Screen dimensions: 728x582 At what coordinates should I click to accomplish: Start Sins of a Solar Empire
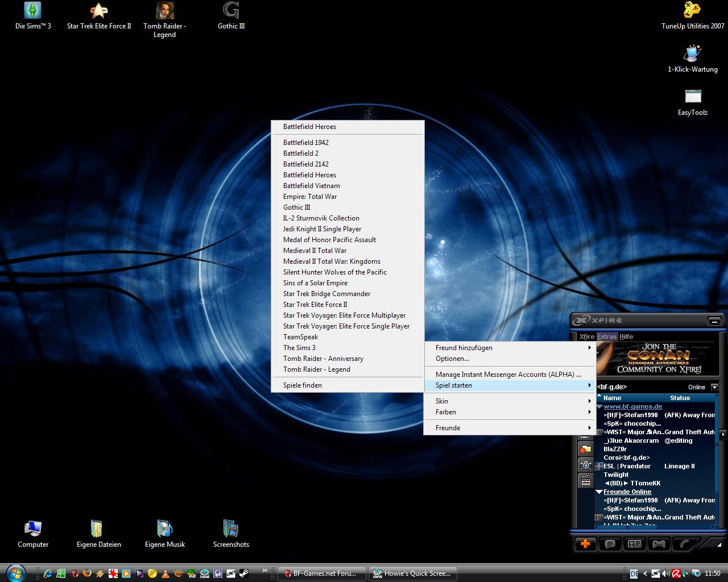coord(348,283)
